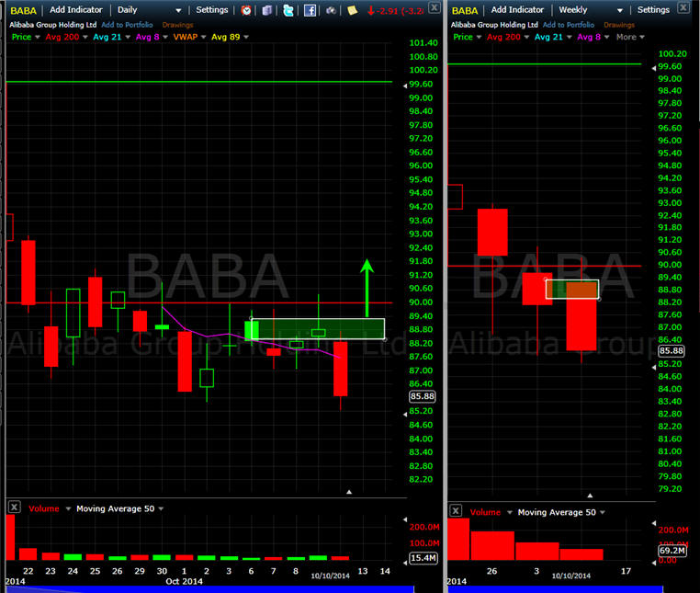Click the blue scrollbar under weekly chart
This screenshot has width=700, height=593.
[x=556, y=589]
